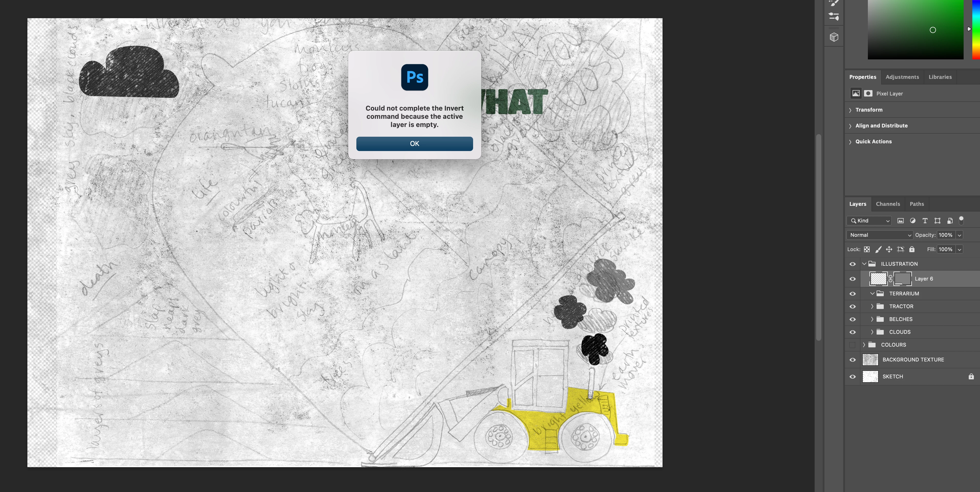Open the 3D cube panel icon

click(834, 37)
